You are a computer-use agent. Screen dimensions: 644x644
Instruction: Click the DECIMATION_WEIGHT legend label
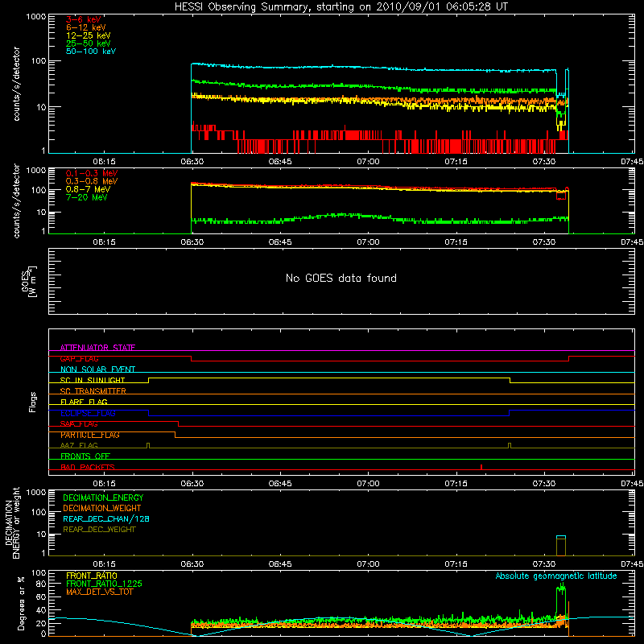(x=102, y=508)
